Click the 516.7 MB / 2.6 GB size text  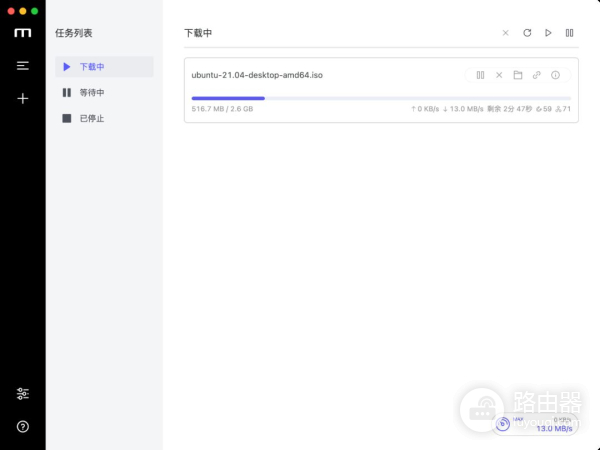click(x=222, y=109)
